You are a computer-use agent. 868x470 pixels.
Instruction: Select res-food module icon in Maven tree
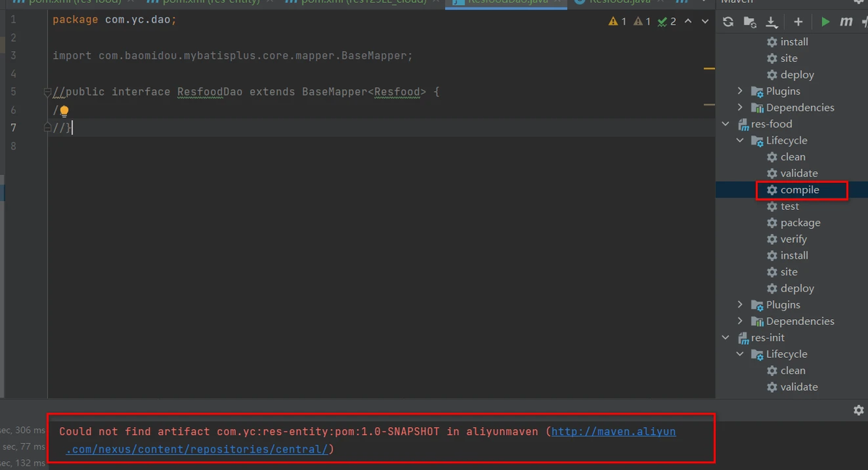coord(743,124)
